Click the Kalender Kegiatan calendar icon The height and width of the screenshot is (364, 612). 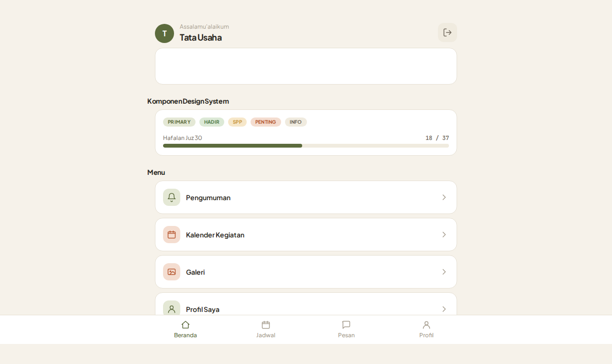coord(172,235)
